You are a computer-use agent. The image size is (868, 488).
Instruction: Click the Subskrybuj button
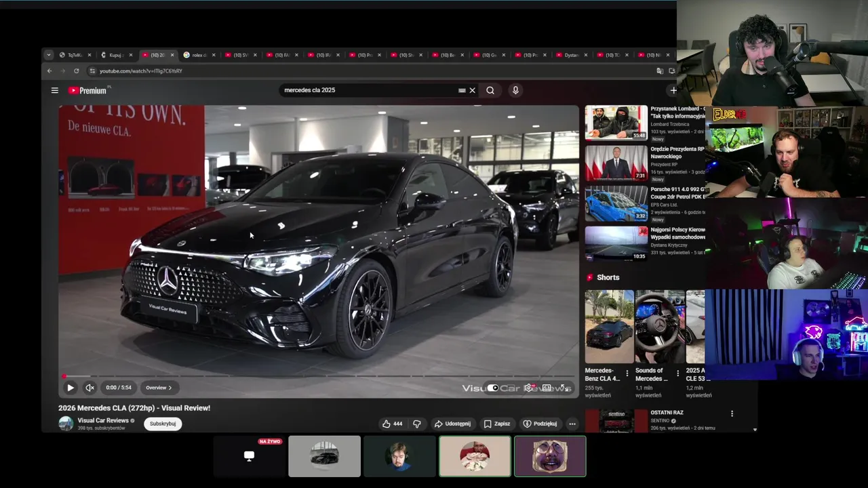tap(163, 424)
